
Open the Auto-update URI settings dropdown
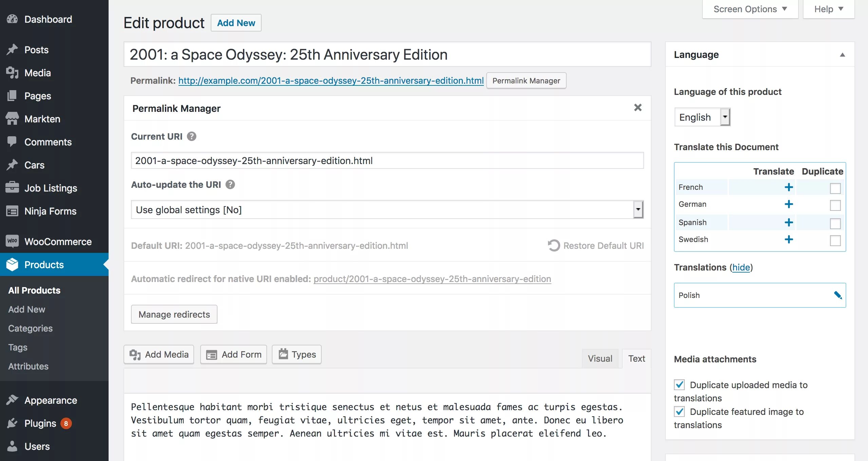click(387, 209)
